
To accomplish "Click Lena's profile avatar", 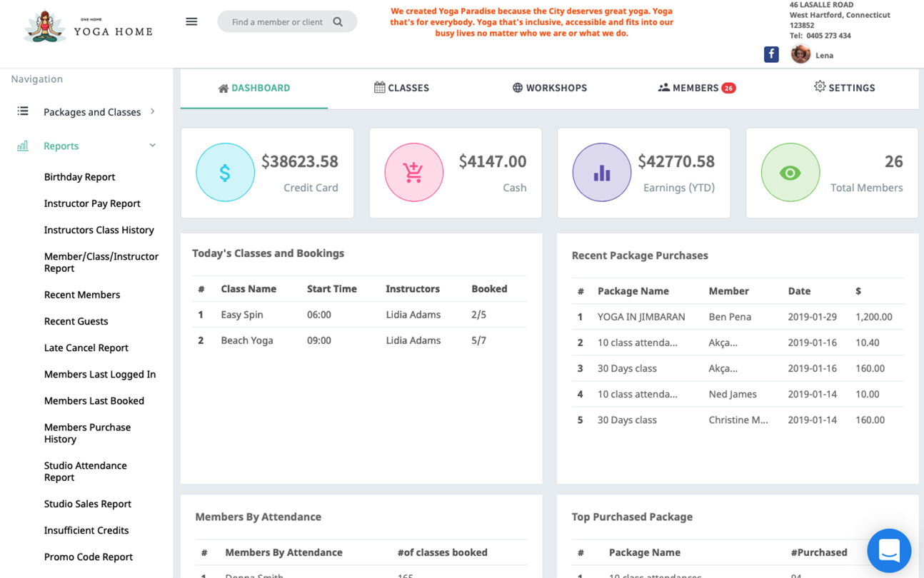I will pos(800,54).
